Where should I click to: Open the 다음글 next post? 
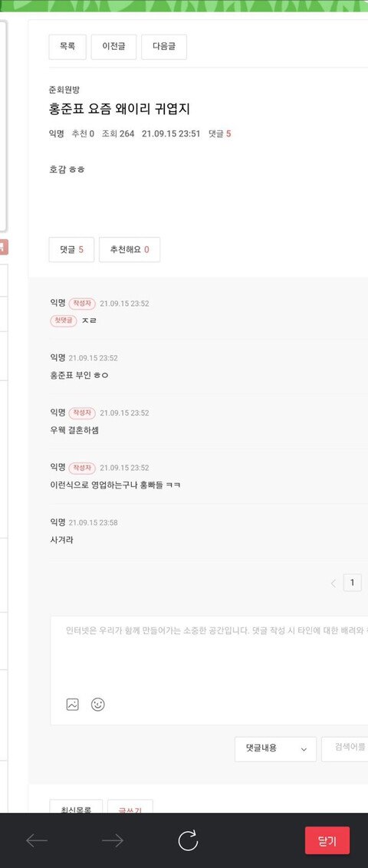164,47
